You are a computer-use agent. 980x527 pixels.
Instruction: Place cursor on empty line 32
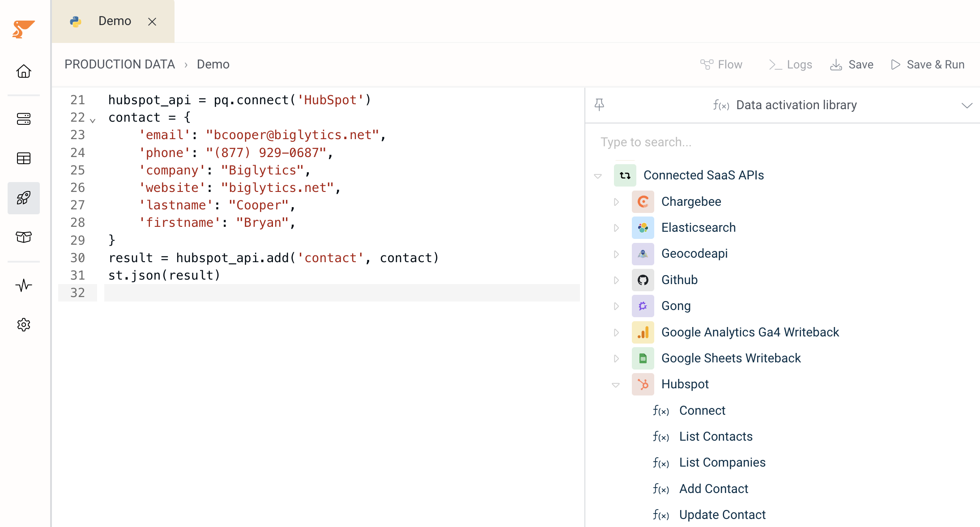tap(342, 293)
